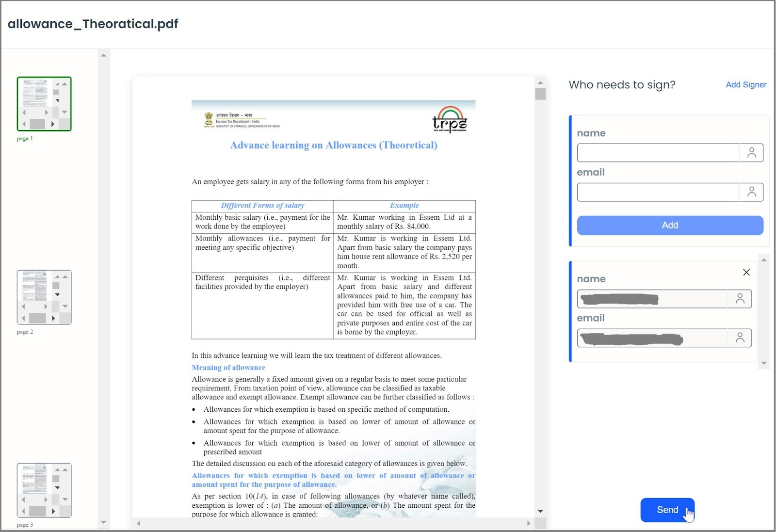
Task: Click the "monthly salary of Rs. 84,000" example cell
Action: (404, 222)
